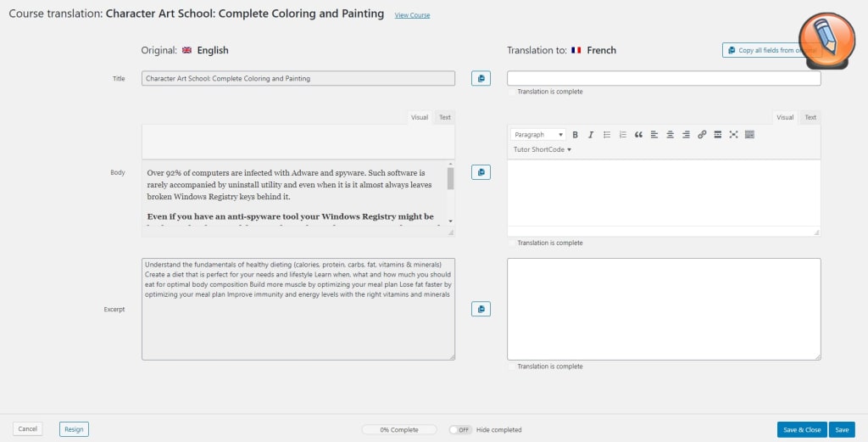This screenshot has width=868, height=442.
Task: Focus the French Body editor area
Action: pos(664,193)
